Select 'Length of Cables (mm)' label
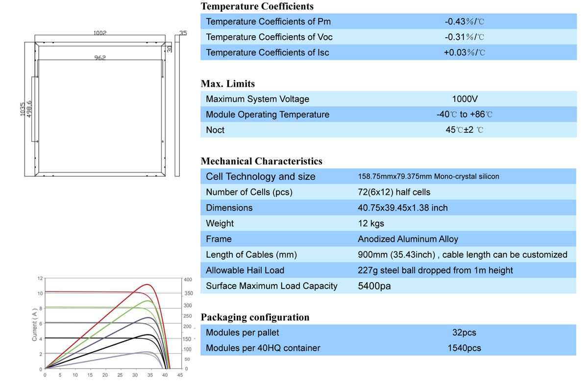588x384 pixels. 251,255
